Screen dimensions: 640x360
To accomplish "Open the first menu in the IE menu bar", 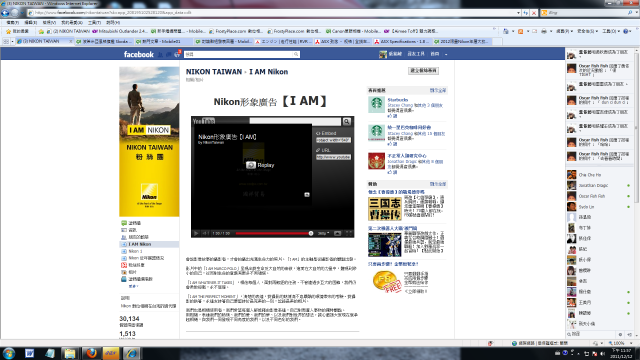I will (x=13, y=22).
